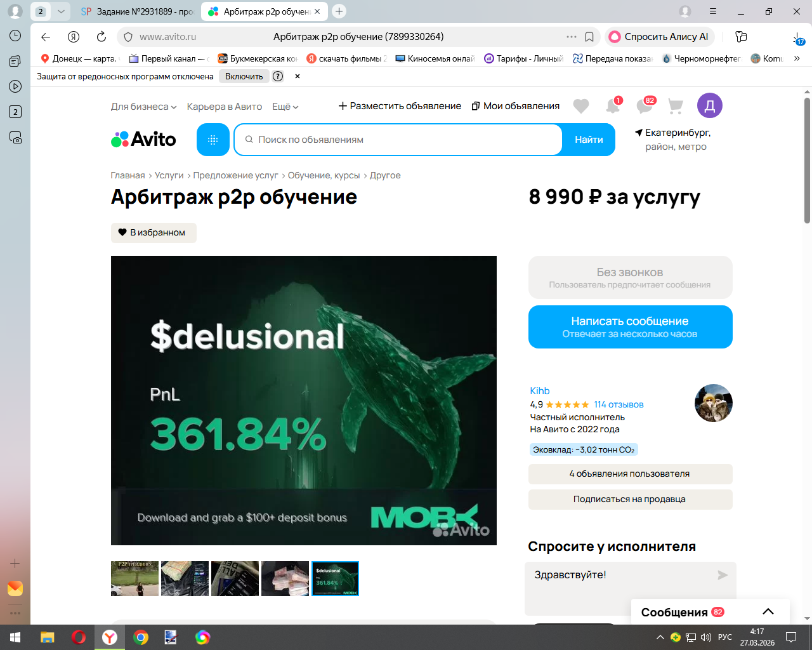
Task: Open the shopping cart icon
Action: (676, 106)
